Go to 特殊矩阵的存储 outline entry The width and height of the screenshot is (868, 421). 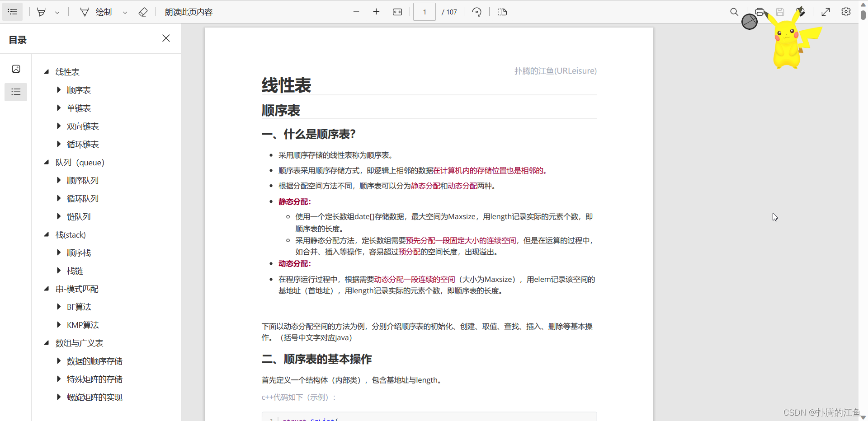click(94, 379)
